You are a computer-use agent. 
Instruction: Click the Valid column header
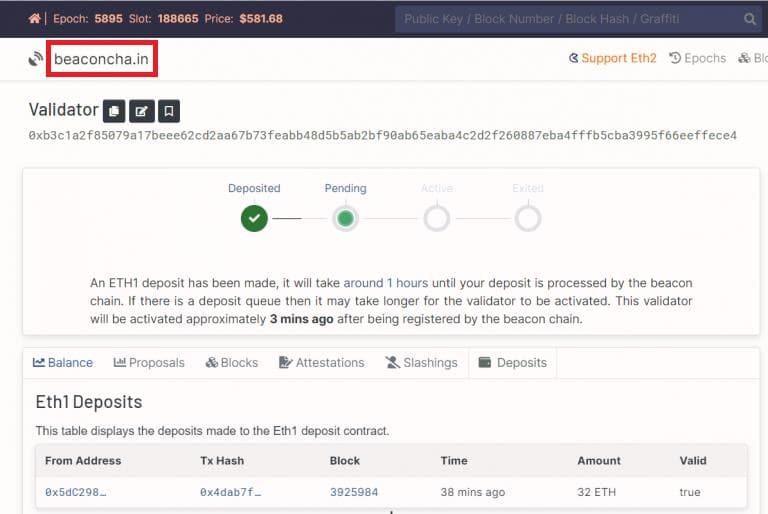693,461
